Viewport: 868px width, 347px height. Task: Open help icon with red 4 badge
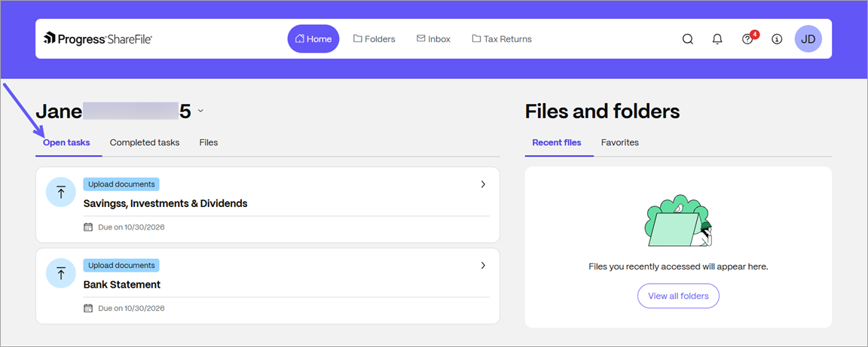click(x=749, y=38)
